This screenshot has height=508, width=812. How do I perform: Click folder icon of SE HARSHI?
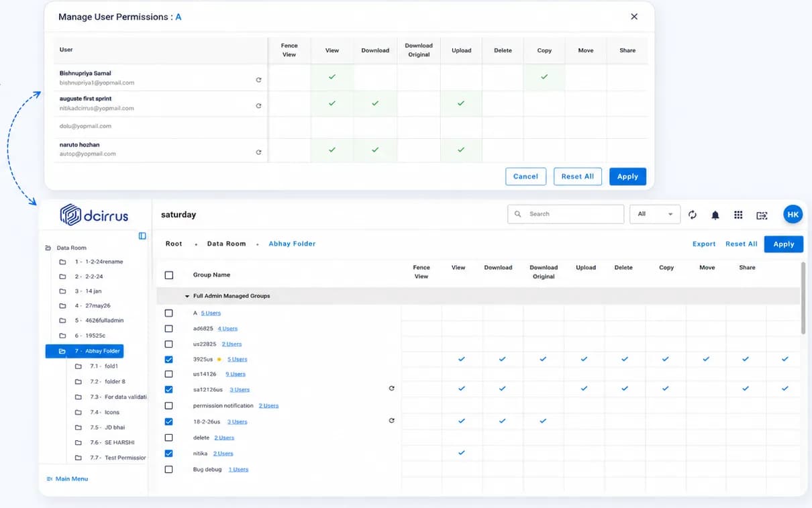79,443
